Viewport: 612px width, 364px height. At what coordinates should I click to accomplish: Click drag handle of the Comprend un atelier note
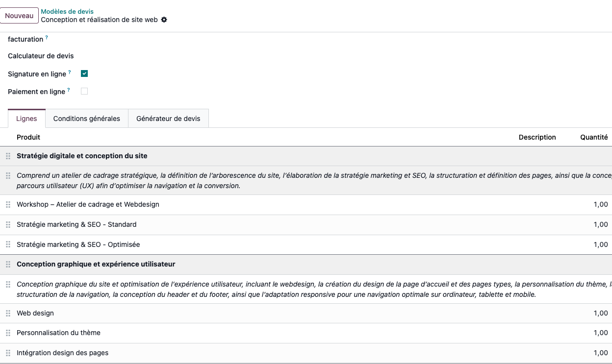pyautogui.click(x=8, y=175)
